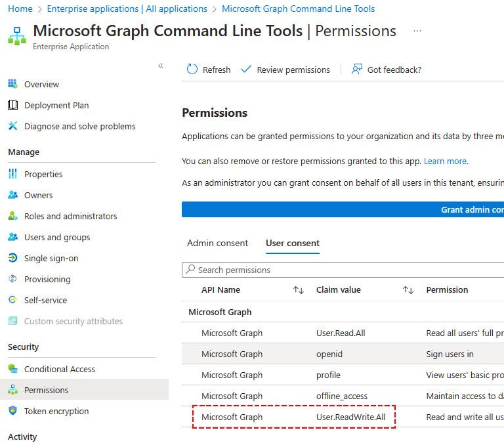
Task: Click the Single sign-on arrow icon
Action: (x=12, y=258)
